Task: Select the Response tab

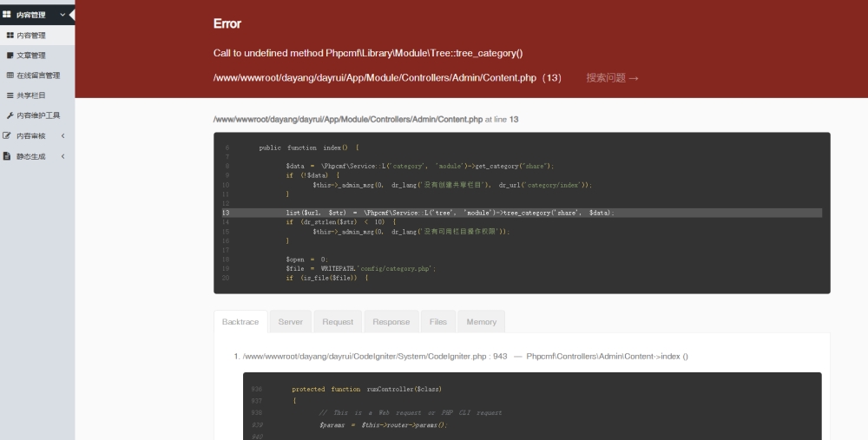Action: tap(391, 322)
